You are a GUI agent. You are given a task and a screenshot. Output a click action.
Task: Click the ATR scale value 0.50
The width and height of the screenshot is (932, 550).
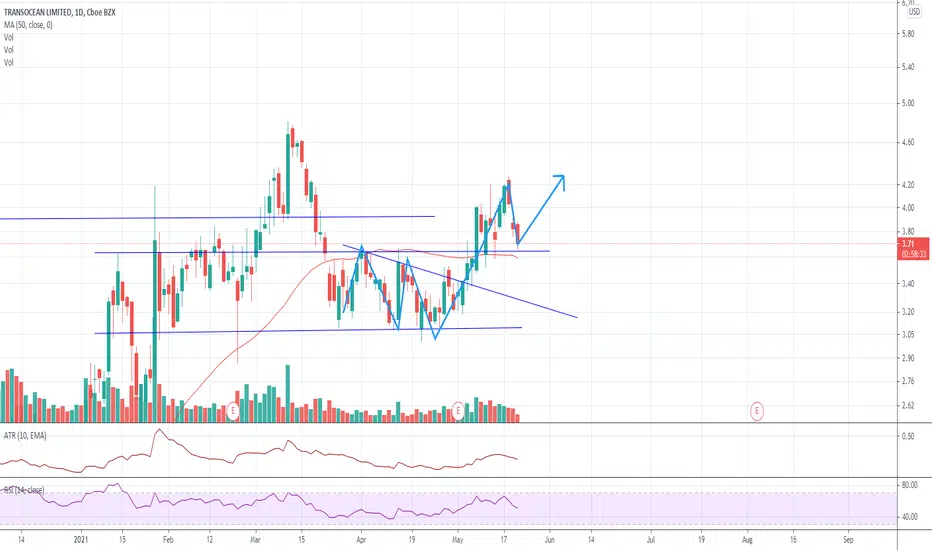[x=908, y=436]
